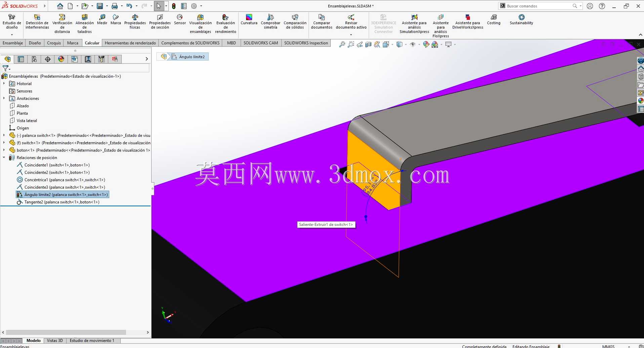Open Propiedades de sección tool
644x348 pixels.
pyautogui.click(x=160, y=22)
